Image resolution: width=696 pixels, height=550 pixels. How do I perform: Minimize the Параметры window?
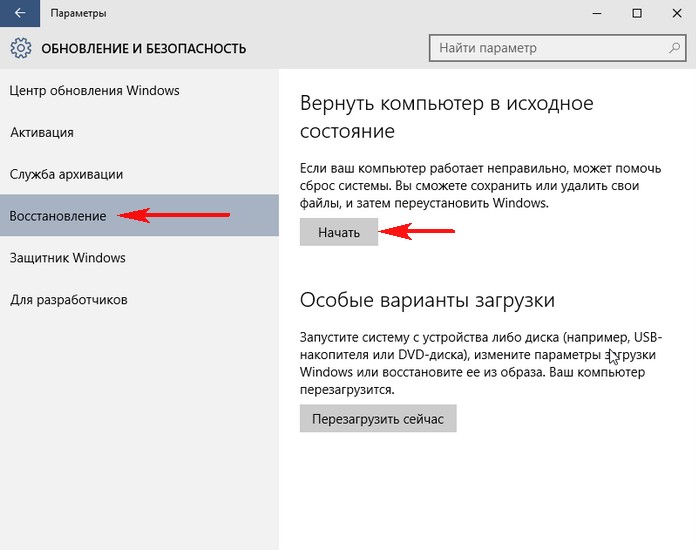point(597,13)
